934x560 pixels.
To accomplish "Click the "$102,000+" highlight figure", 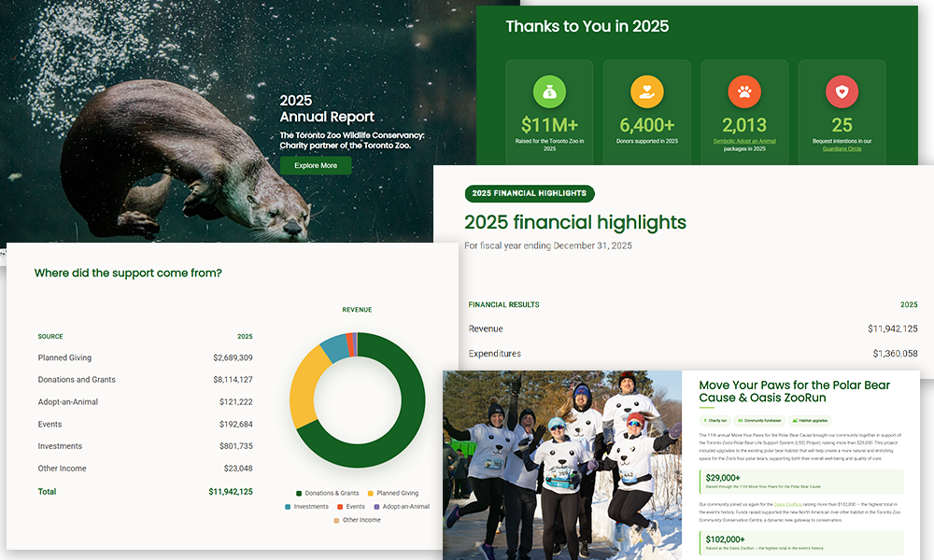I will pyautogui.click(x=725, y=539).
